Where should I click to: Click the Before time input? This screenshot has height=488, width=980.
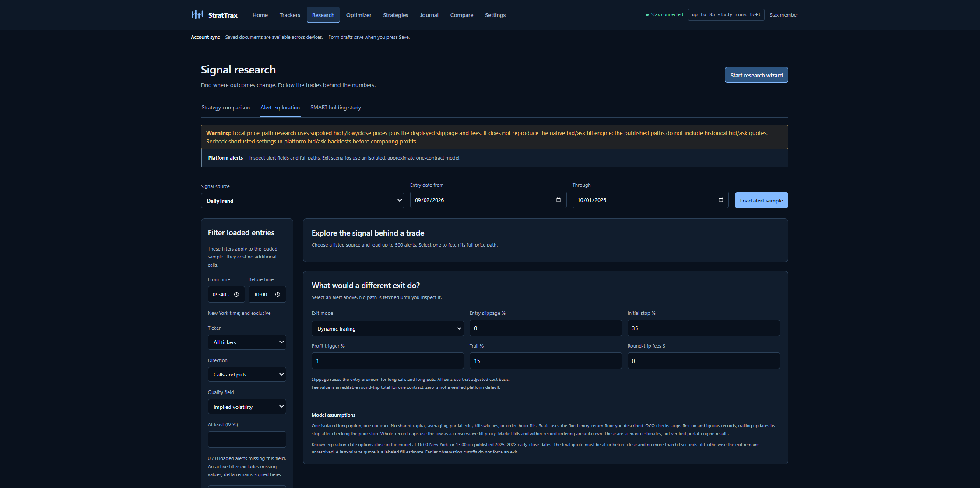[x=267, y=294]
